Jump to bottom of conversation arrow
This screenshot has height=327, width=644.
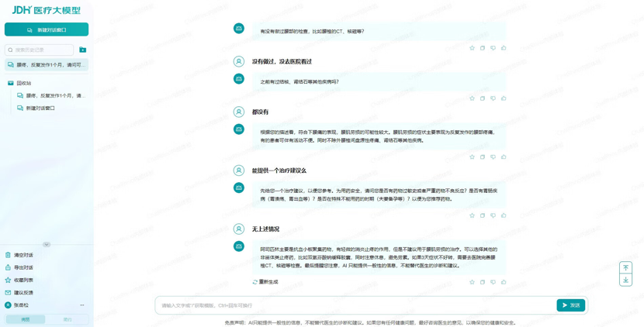coord(625,281)
